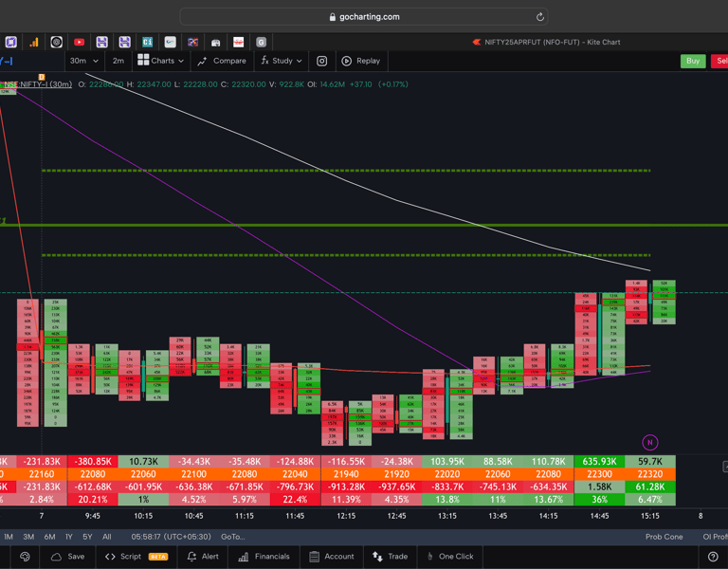Click the orange 'D' marker on chart
This screenshot has height=569, width=728.
click(x=42, y=77)
